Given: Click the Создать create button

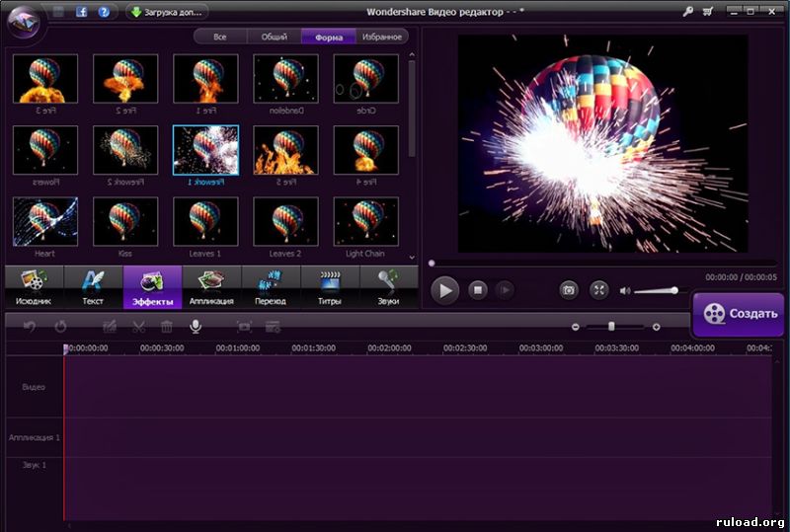Looking at the screenshot, I should tap(739, 314).
